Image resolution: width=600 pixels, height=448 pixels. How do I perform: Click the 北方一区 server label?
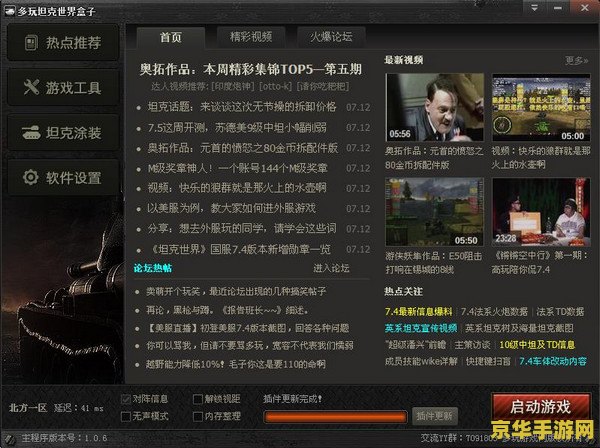(x=28, y=408)
